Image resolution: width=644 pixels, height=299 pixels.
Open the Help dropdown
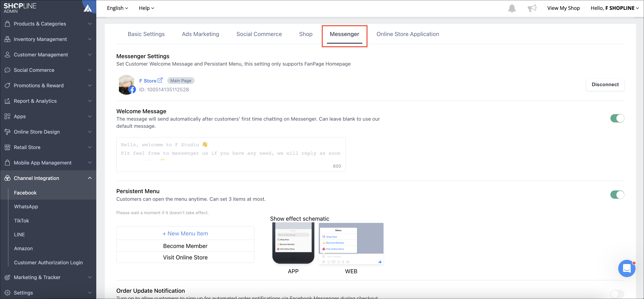coord(146,8)
